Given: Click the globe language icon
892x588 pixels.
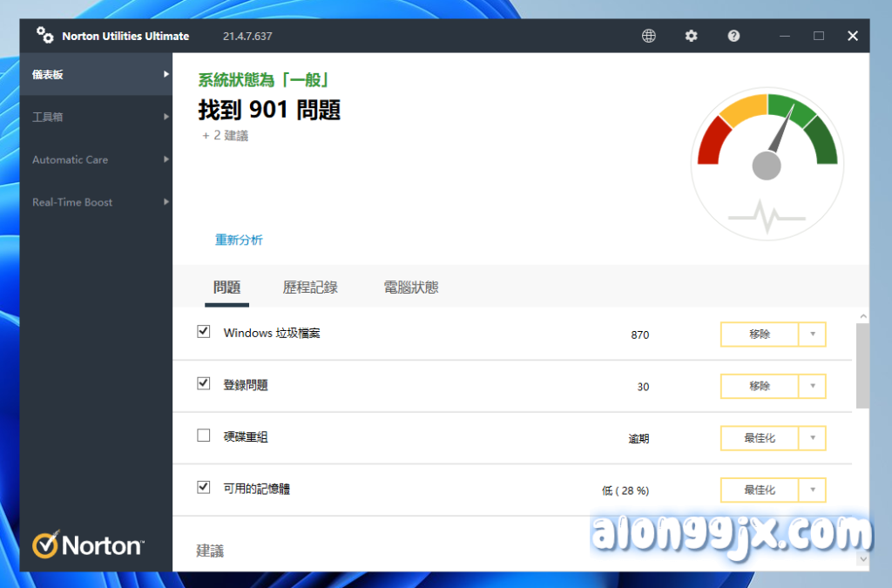Looking at the screenshot, I should click(x=649, y=36).
